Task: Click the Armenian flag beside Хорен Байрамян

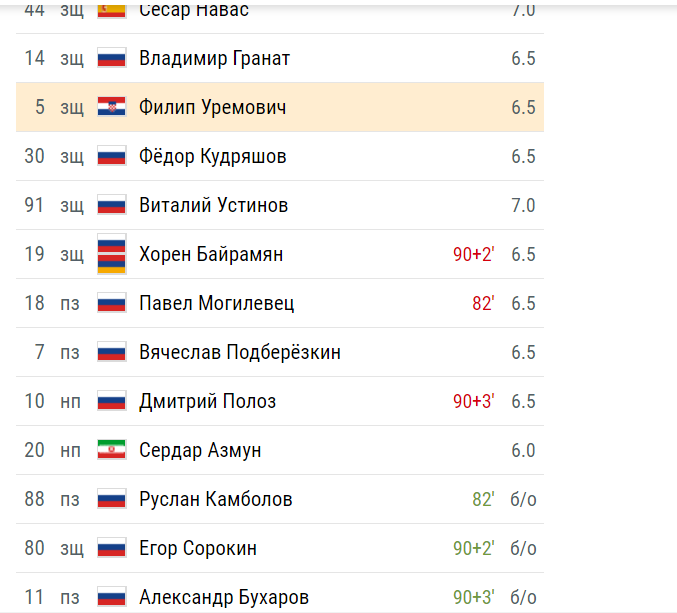Action: coord(112,254)
